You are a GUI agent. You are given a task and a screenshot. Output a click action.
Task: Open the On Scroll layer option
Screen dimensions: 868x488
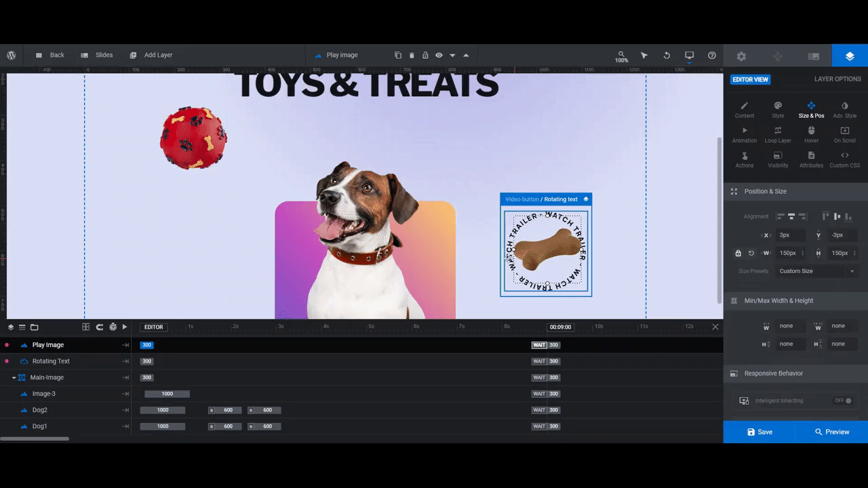pyautogui.click(x=844, y=135)
